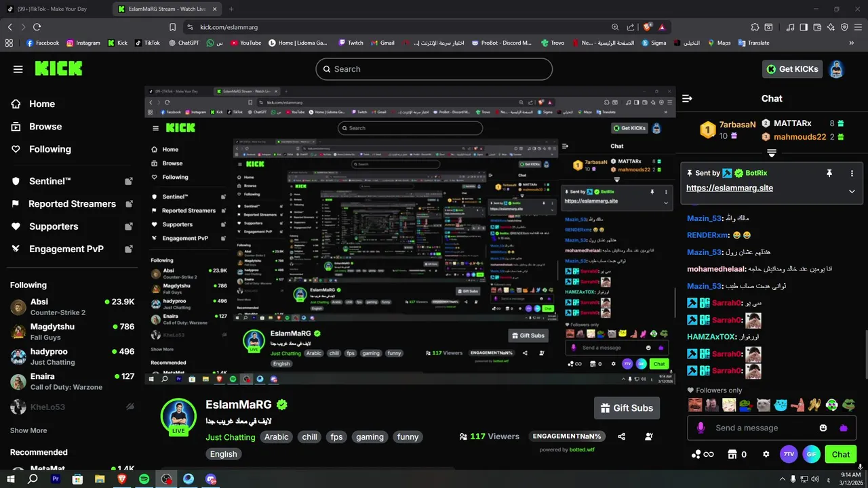The height and width of the screenshot is (488, 868).
Task: Click the GIF button
Action: tap(811, 454)
